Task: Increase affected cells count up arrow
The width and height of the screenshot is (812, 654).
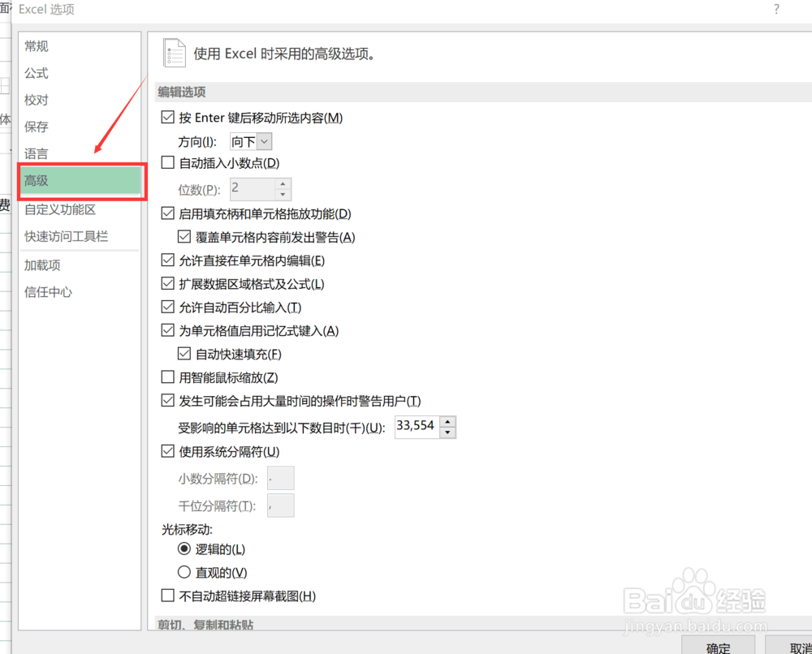Action: (x=448, y=422)
